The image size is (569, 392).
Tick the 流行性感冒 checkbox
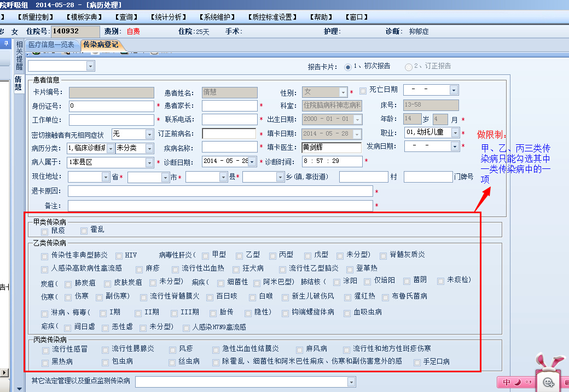tap(45, 350)
